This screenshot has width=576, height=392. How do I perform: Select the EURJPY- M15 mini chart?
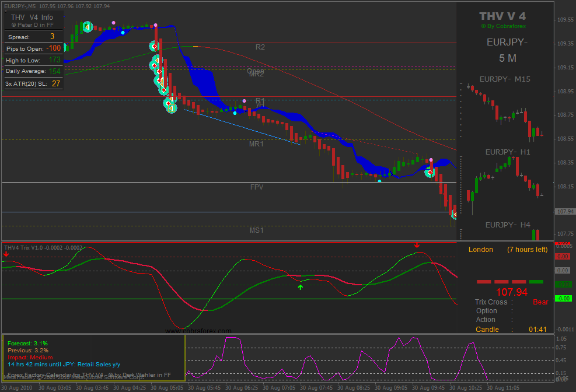tap(506, 112)
